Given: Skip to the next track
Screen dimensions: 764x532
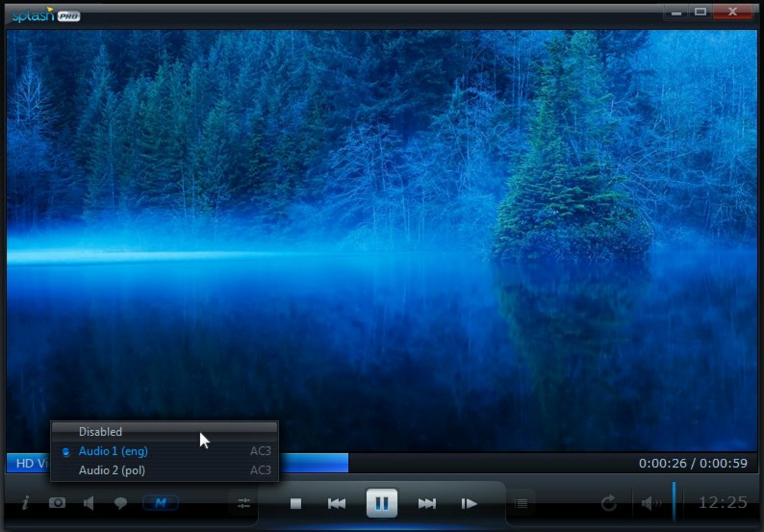Looking at the screenshot, I should pyautogui.click(x=427, y=503).
